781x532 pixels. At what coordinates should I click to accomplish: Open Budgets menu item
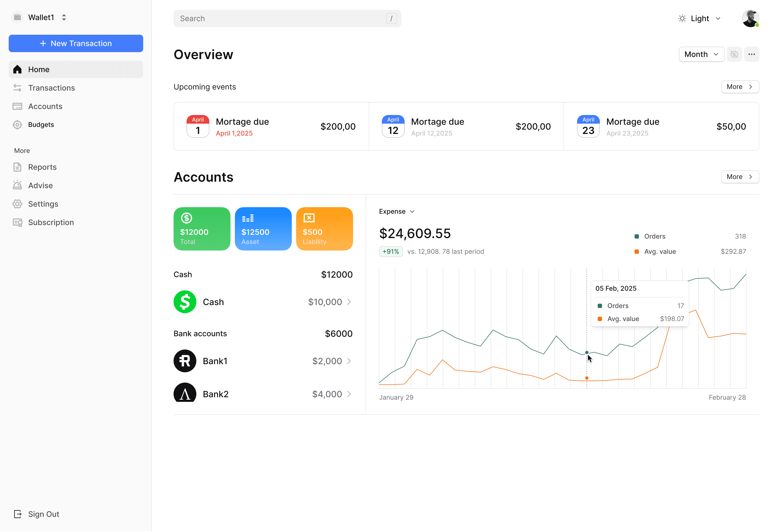[41, 125]
